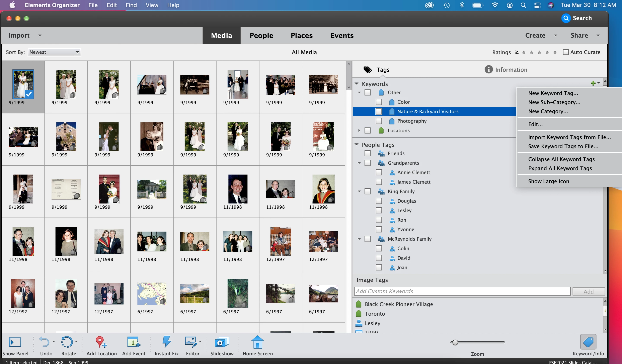622x364 pixels.
Task: Check the Photography keyword checkbox
Action: 379,121
